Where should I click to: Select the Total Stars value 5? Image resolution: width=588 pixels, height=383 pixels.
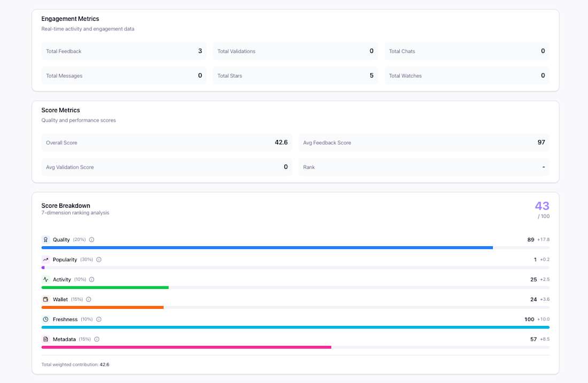tap(371, 75)
